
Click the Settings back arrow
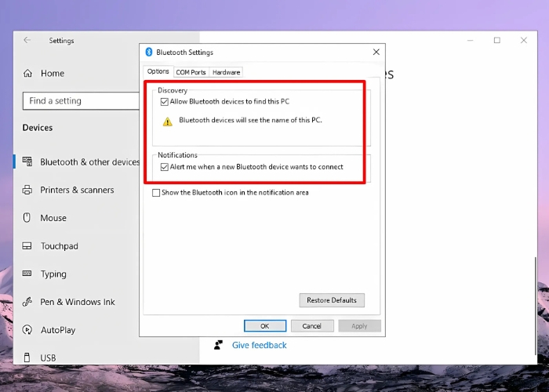click(27, 40)
